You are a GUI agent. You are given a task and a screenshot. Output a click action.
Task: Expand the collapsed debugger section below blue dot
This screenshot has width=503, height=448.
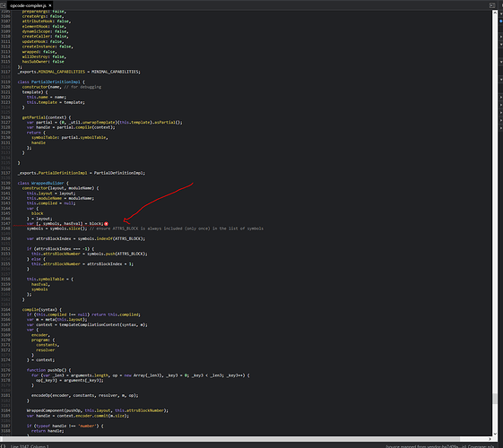(x=501, y=37)
